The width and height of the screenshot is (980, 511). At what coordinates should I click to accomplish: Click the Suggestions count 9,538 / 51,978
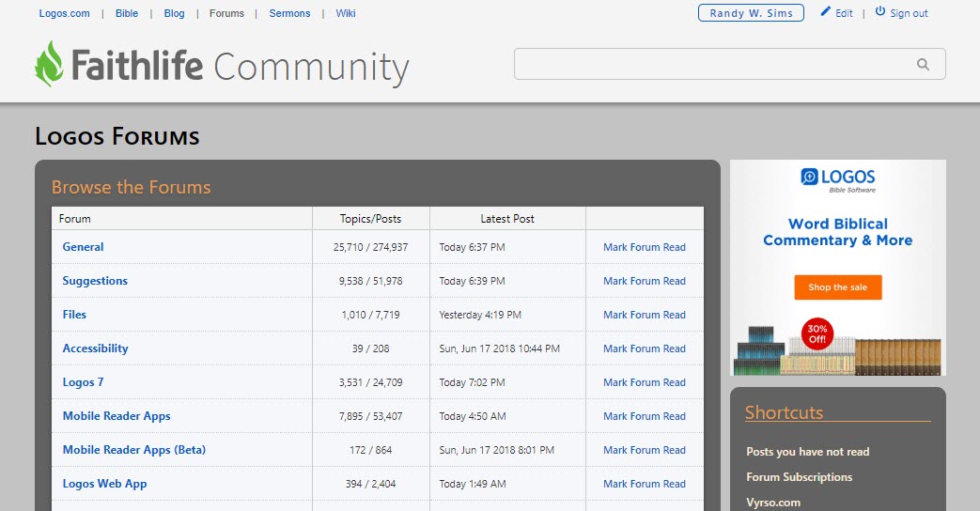370,281
